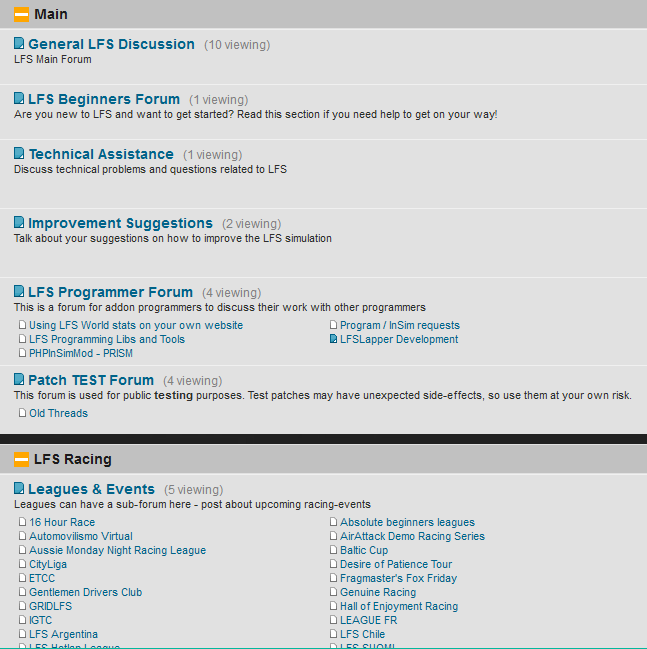Open Patch TEST Forum
This screenshot has width=647, height=649.
(x=91, y=380)
